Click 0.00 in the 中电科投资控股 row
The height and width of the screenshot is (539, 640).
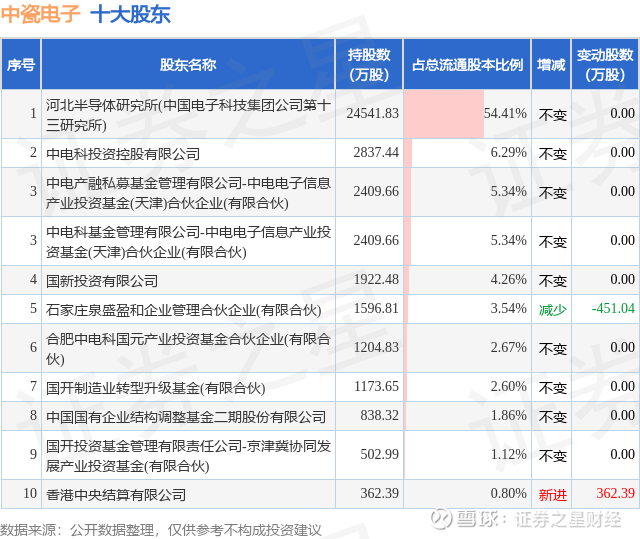click(622, 152)
